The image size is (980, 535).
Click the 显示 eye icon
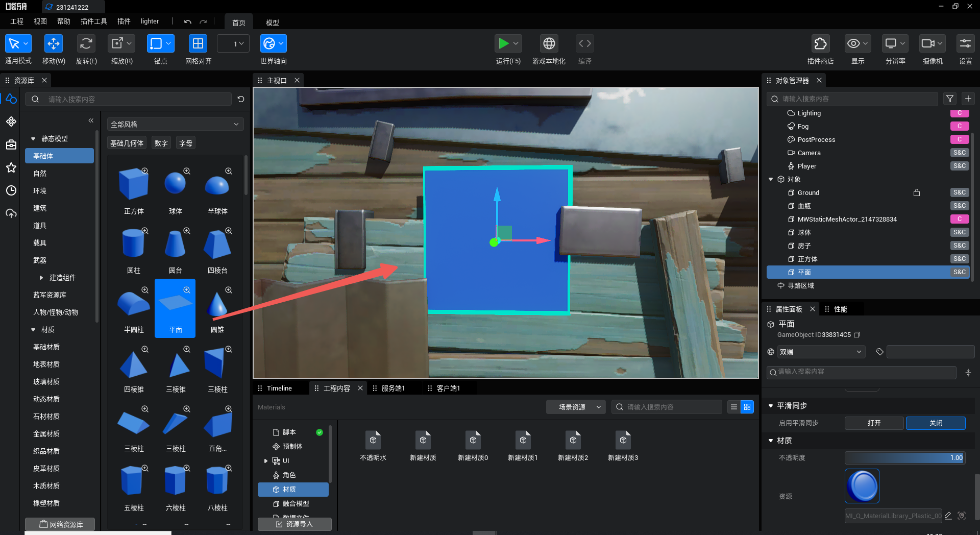(853, 44)
